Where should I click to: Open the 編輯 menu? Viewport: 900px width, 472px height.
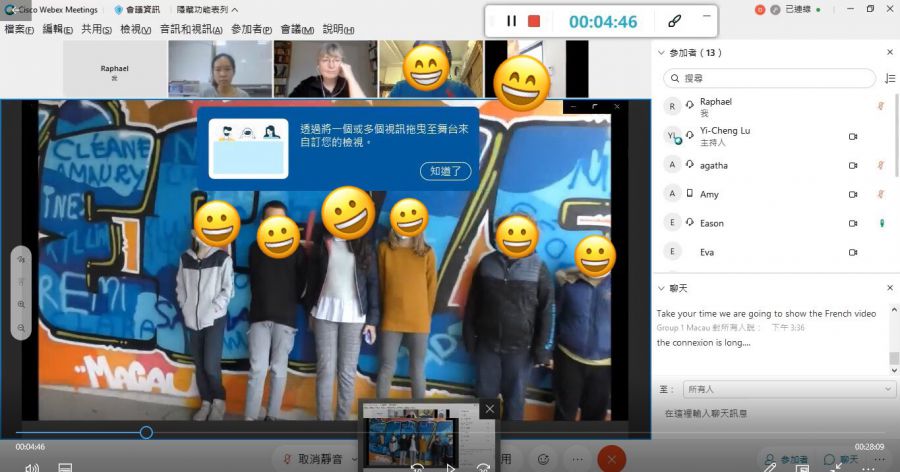(x=57, y=29)
